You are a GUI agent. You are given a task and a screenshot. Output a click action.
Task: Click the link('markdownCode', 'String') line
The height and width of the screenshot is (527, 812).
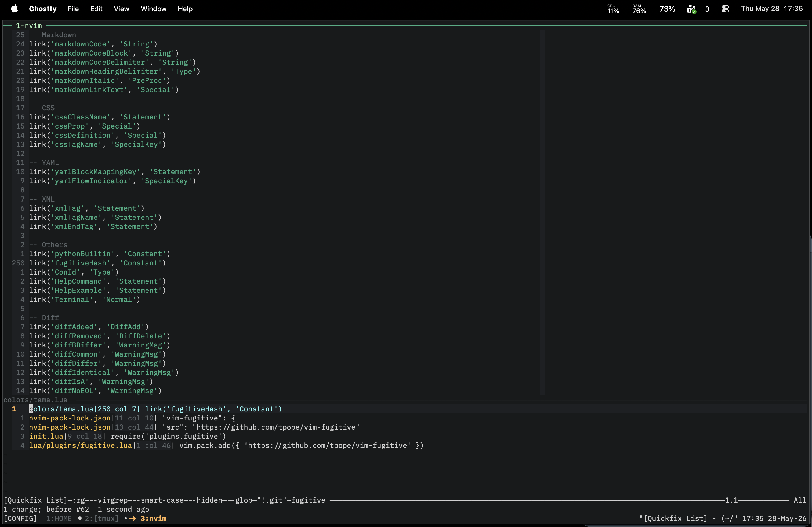click(93, 44)
